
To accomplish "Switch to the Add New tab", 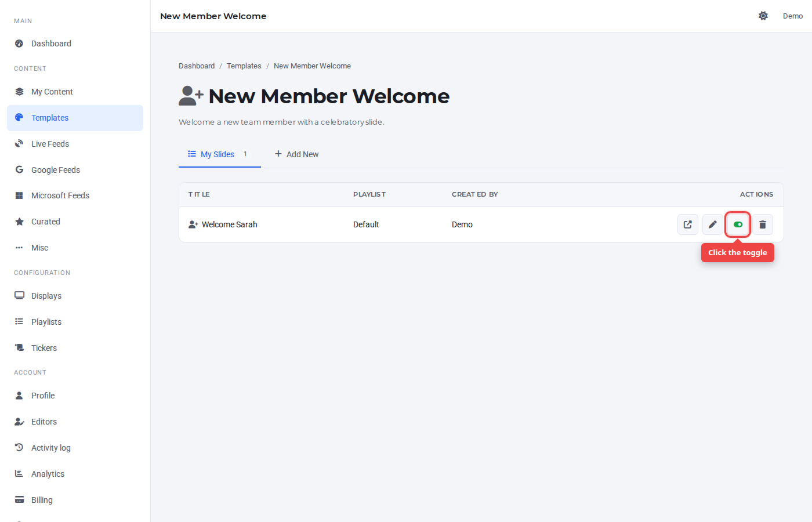I will click(x=296, y=154).
